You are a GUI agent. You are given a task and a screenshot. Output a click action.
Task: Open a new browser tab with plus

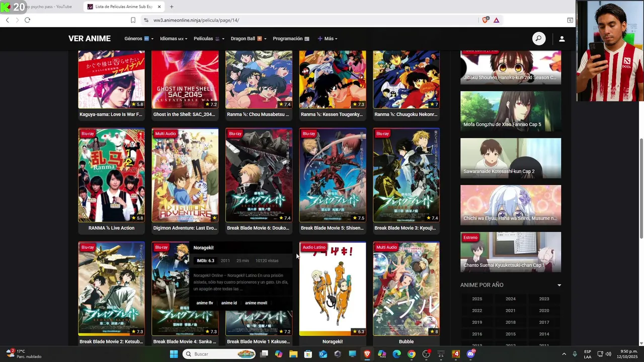coord(172,7)
